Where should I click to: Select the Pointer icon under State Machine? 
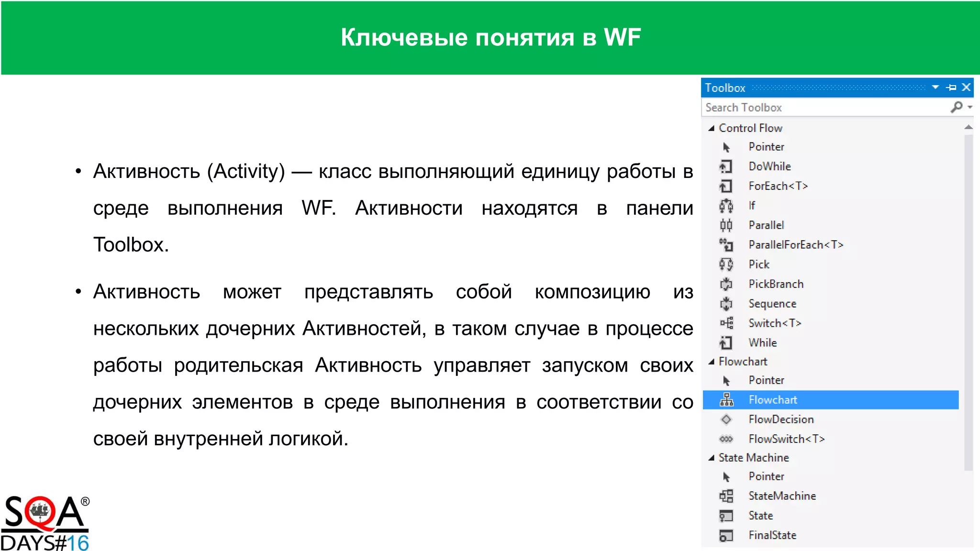point(726,477)
